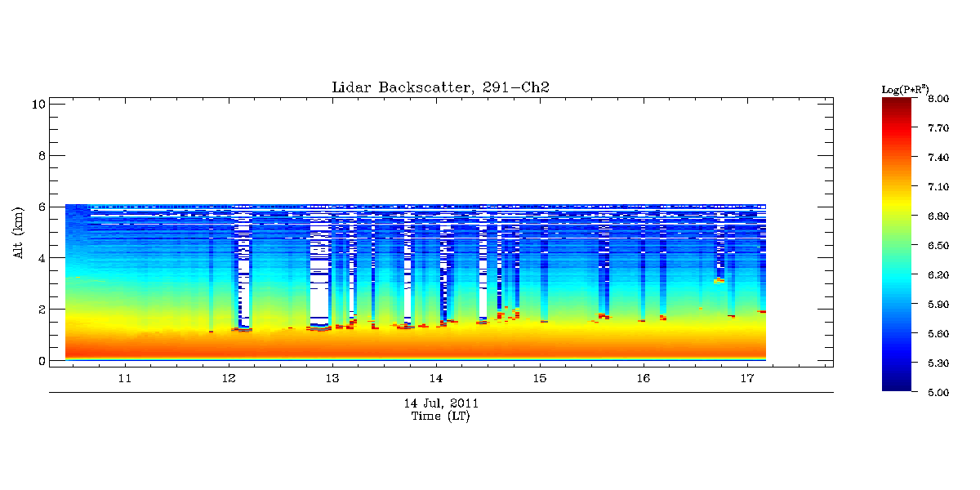This screenshot has height=490, width=980.
Task: Click the colorbar value 8.00
Action: 939,99
